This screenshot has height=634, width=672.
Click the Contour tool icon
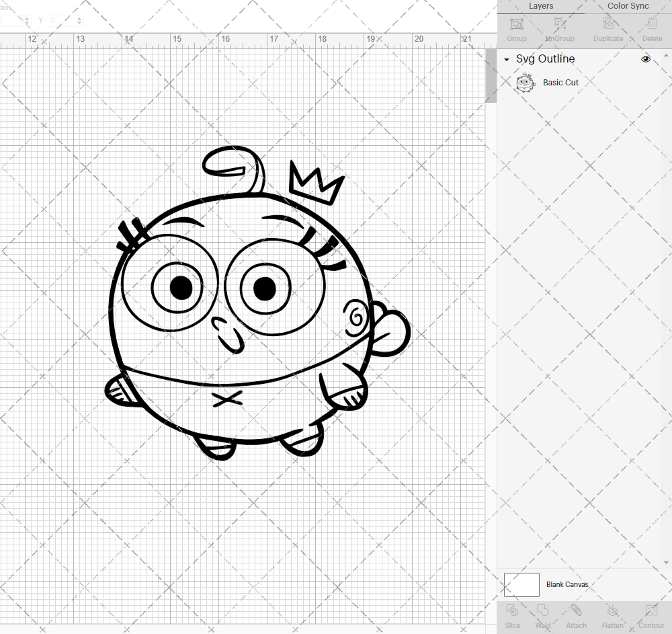[x=651, y=610]
